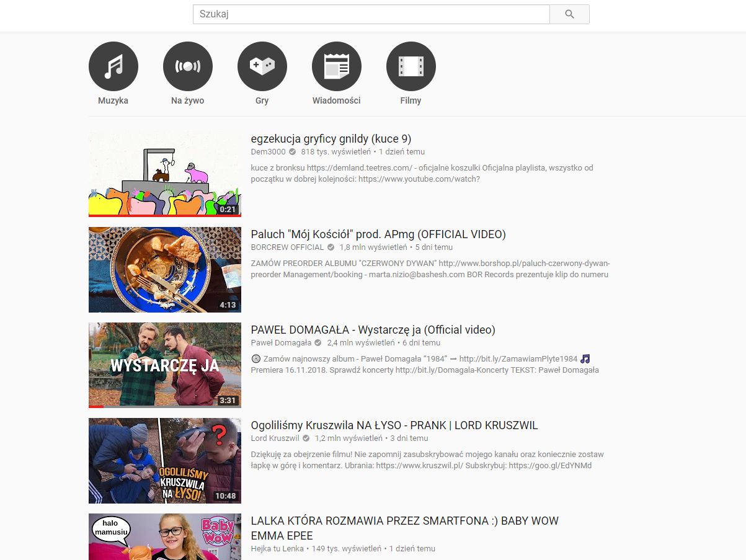Visit the Lord Kruszwil channel
Image resolution: width=746 pixels, height=560 pixels.
(x=275, y=438)
